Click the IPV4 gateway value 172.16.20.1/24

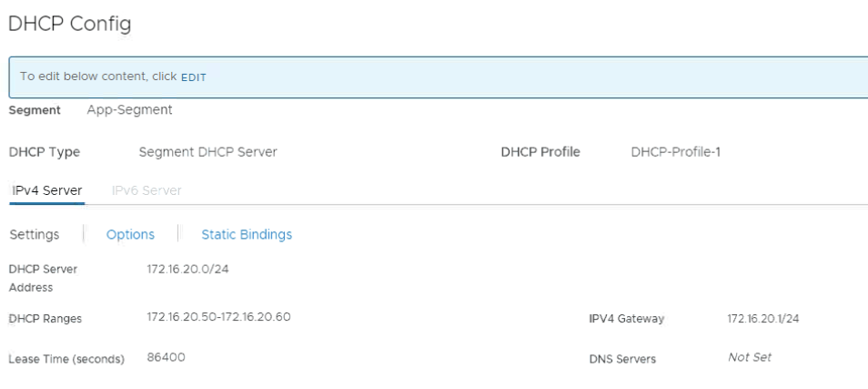762,319
